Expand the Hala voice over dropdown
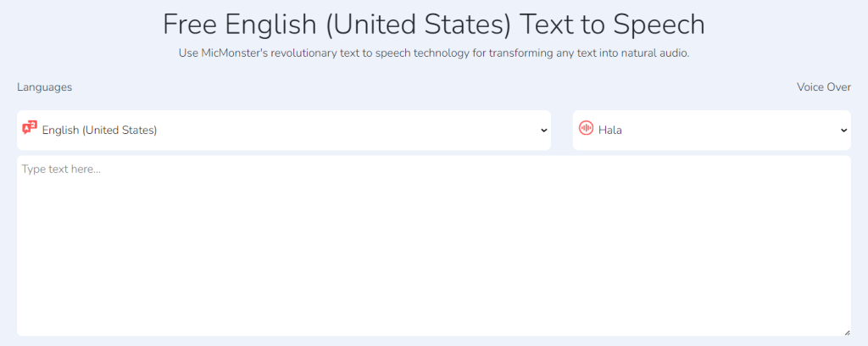This screenshot has height=346, width=868. tap(712, 130)
